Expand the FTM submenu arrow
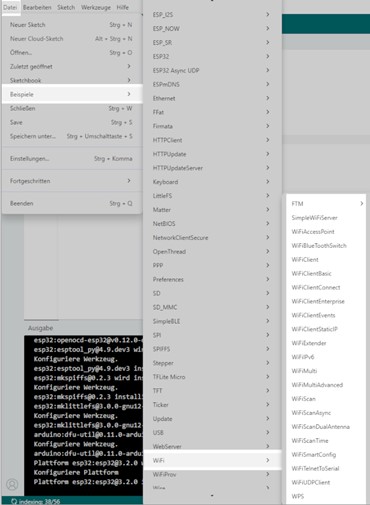 coord(361,204)
